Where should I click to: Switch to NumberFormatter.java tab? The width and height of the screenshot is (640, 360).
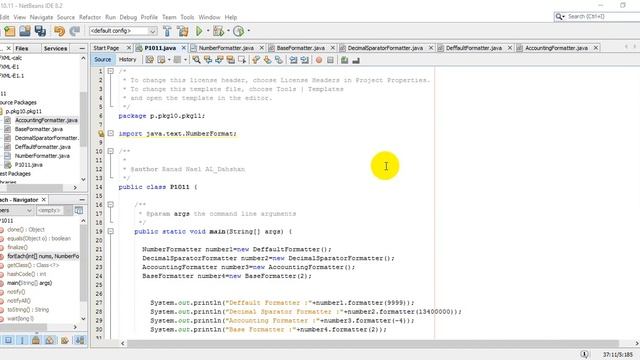tap(226, 48)
